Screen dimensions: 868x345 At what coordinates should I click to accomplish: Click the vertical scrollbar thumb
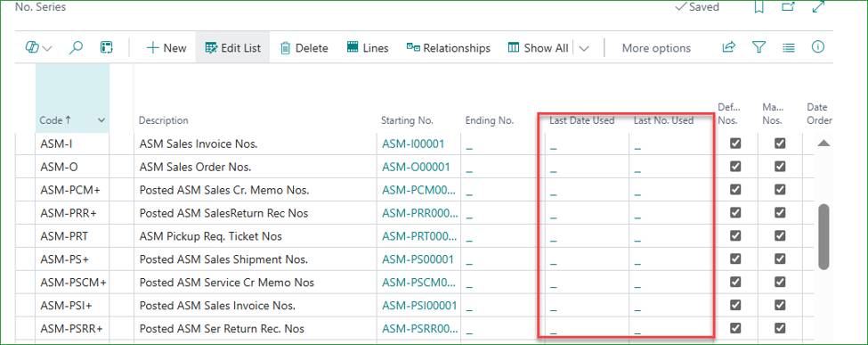click(x=823, y=237)
